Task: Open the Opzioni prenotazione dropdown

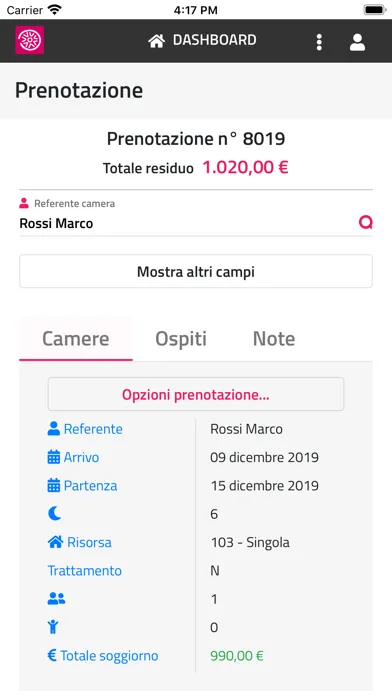Action: [196, 394]
